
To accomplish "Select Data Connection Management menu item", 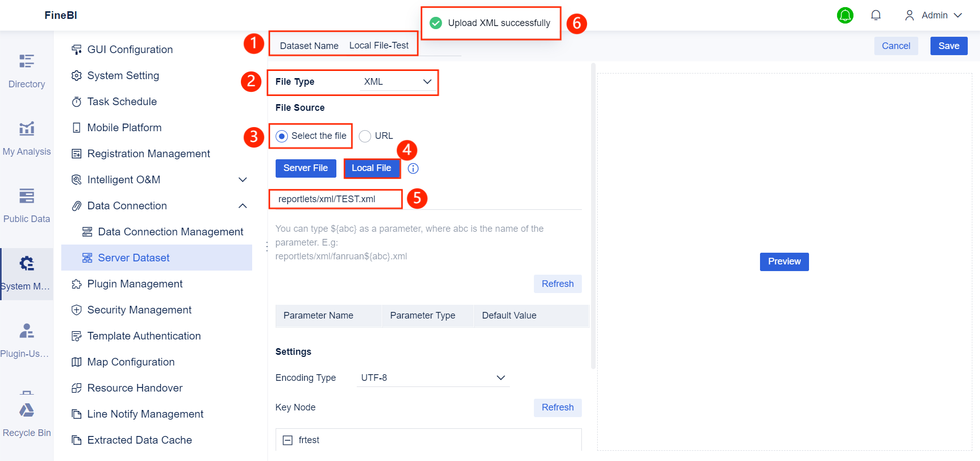I will [x=170, y=232].
